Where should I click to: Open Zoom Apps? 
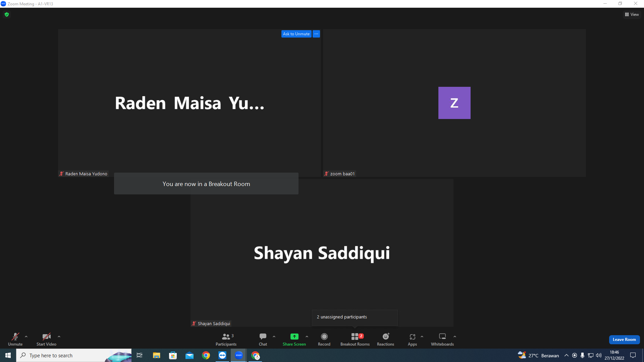[x=412, y=339]
